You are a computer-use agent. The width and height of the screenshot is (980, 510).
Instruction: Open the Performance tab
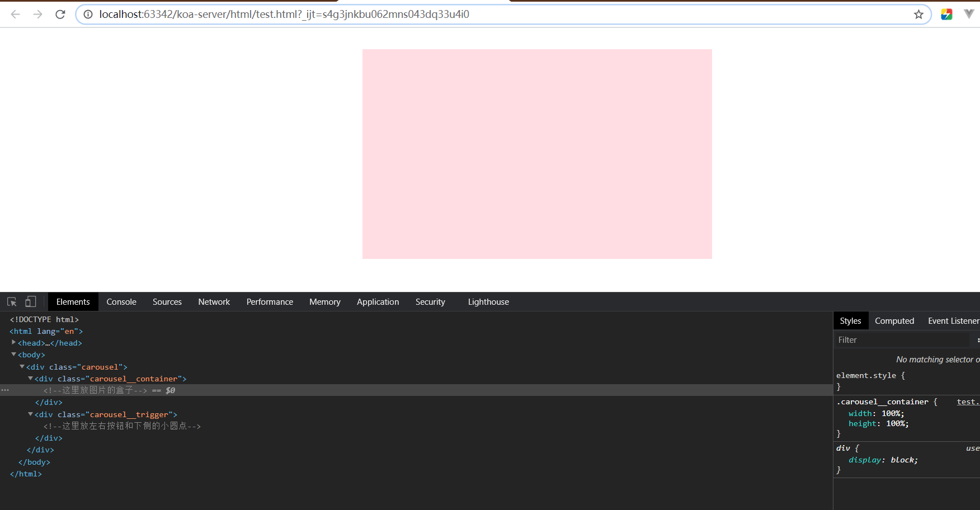click(x=270, y=302)
